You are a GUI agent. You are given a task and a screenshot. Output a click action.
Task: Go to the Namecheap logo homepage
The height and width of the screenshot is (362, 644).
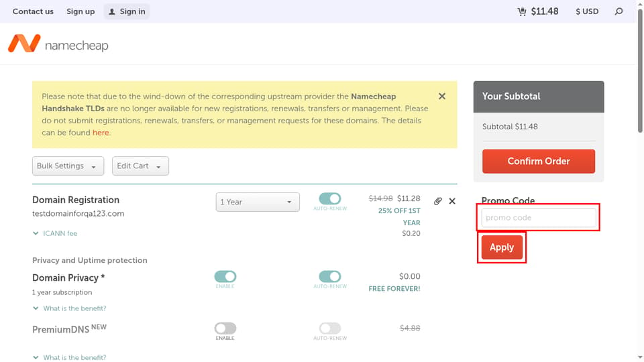pos(58,44)
